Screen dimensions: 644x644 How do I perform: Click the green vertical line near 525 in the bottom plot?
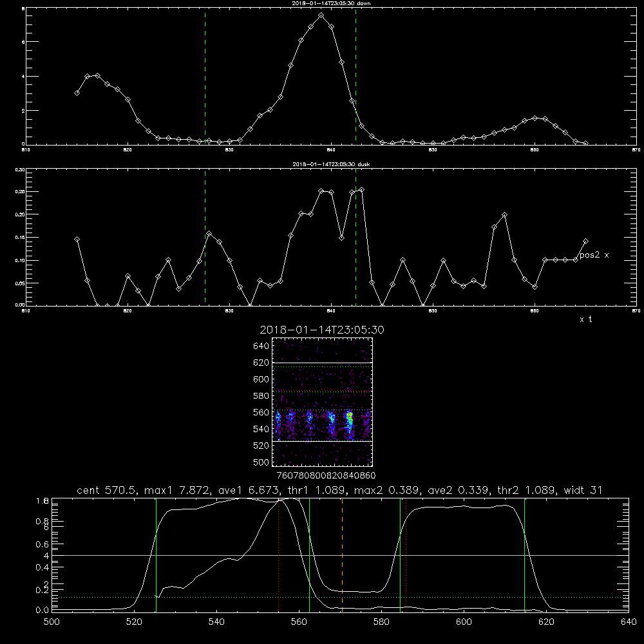pyautogui.click(x=156, y=555)
